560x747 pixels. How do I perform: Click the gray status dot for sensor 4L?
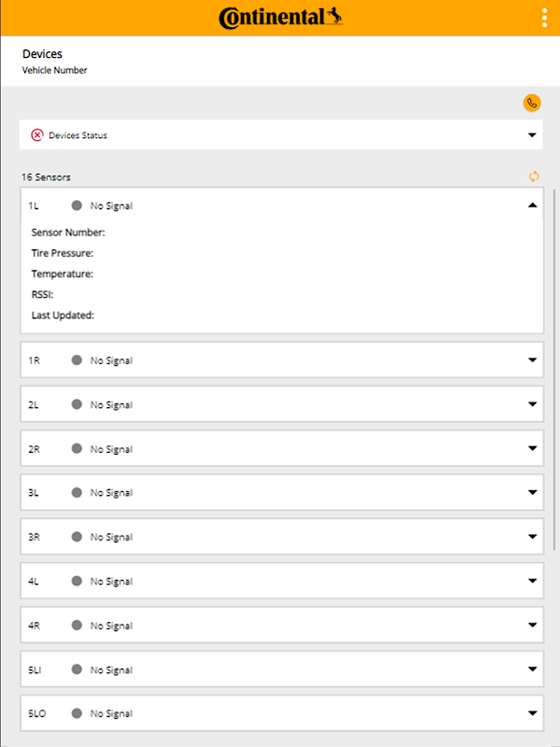pyautogui.click(x=77, y=581)
